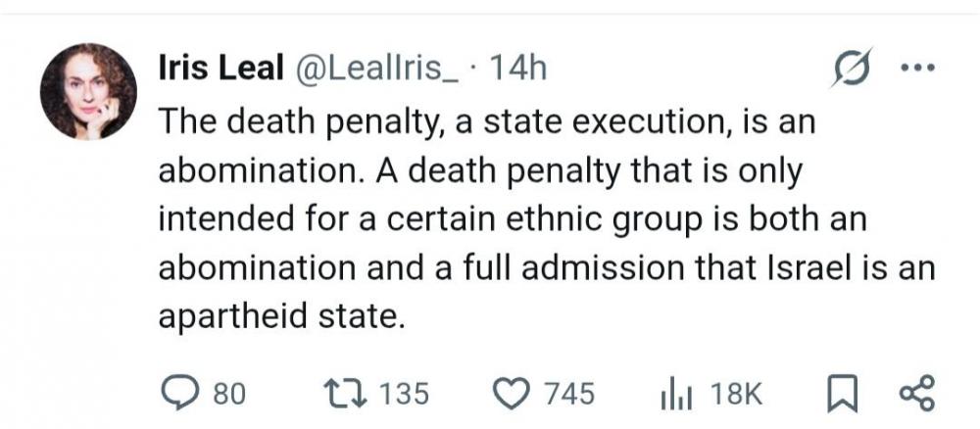This screenshot has height=429, width=980.
Task: Like the tweet with the heart icon
Action: click(508, 394)
